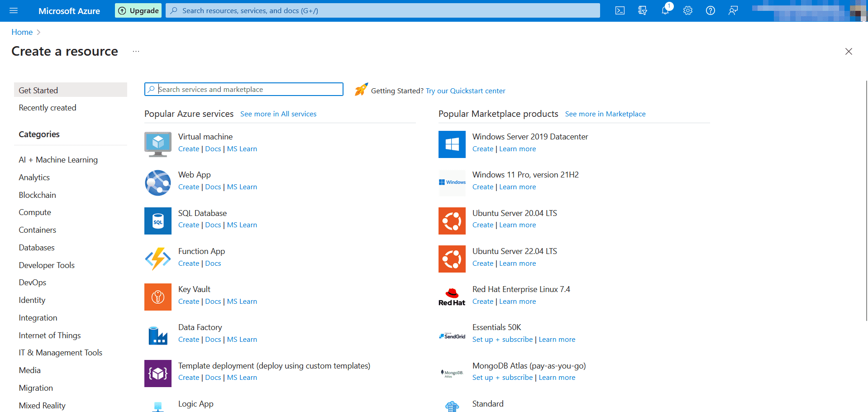Click the Data Factory chart icon
This screenshot has width=868, height=412.
157,335
